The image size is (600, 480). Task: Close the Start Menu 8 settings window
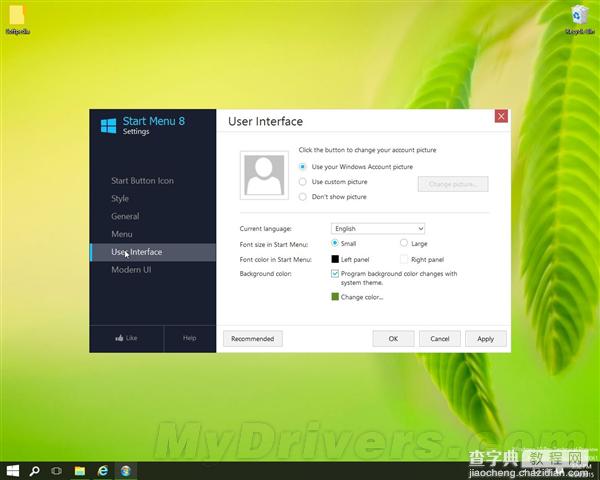[x=501, y=116]
